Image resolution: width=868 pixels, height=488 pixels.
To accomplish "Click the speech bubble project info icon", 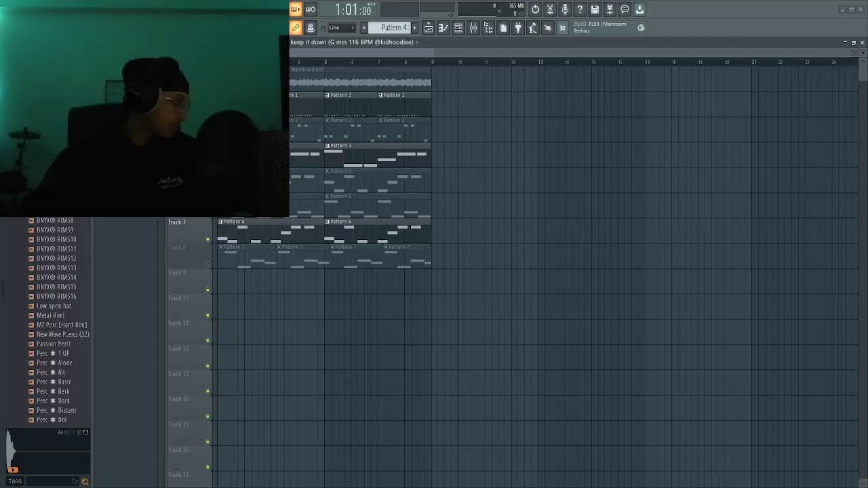I will (x=625, y=9).
